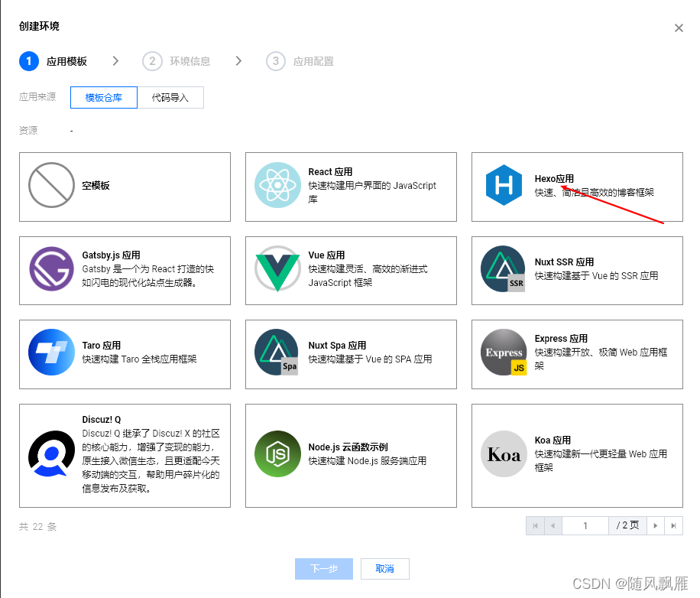Choose the React 应用 title
Viewport: 700px width, 598px height.
tap(330, 171)
